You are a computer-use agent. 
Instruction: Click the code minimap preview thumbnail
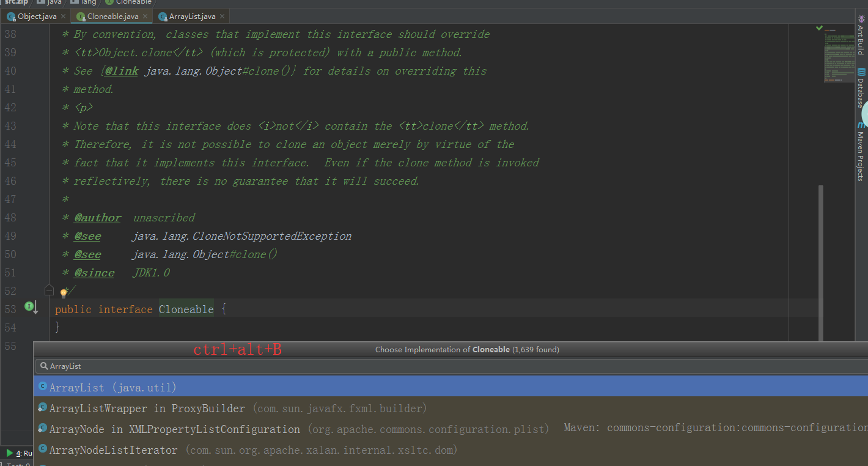[x=838, y=55]
